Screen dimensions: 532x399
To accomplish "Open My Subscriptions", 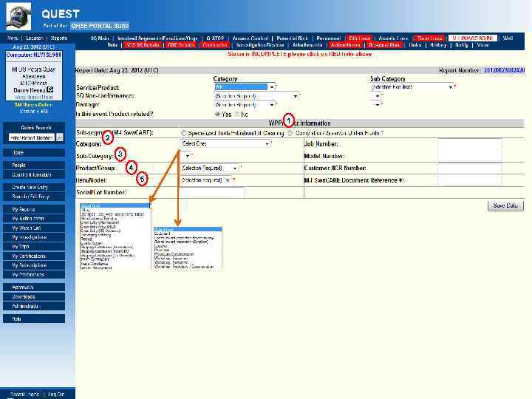I will point(34,265).
